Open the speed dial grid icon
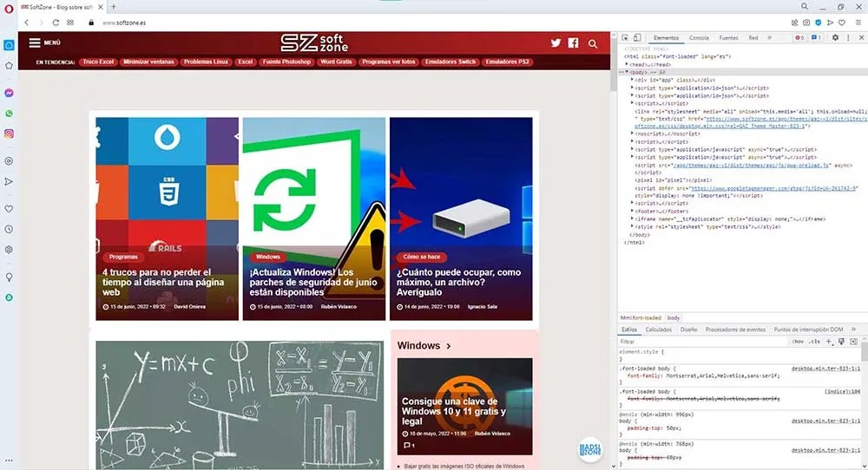868x470 pixels. click(x=70, y=23)
